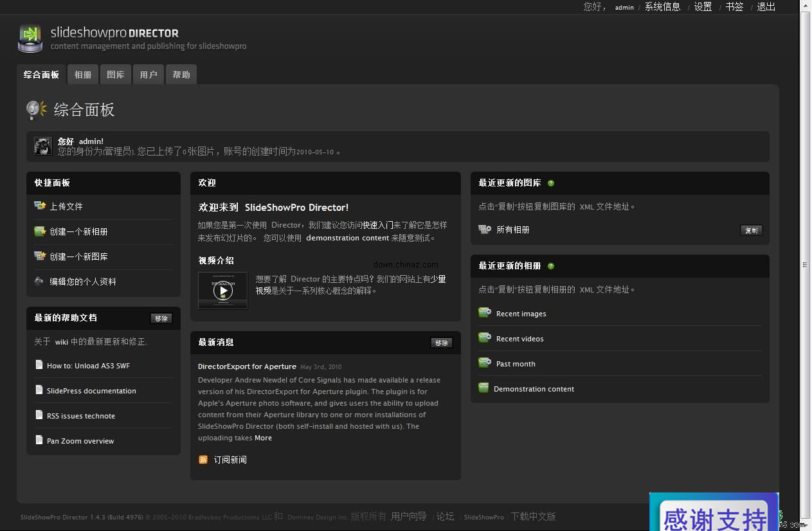Click 用户向导 link in footer
812x531 pixels.
[409, 516]
